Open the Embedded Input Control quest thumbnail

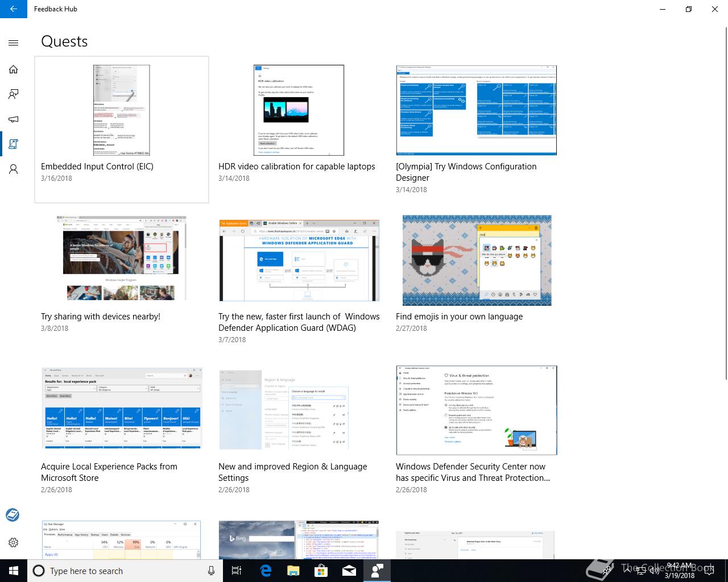pyautogui.click(x=122, y=110)
